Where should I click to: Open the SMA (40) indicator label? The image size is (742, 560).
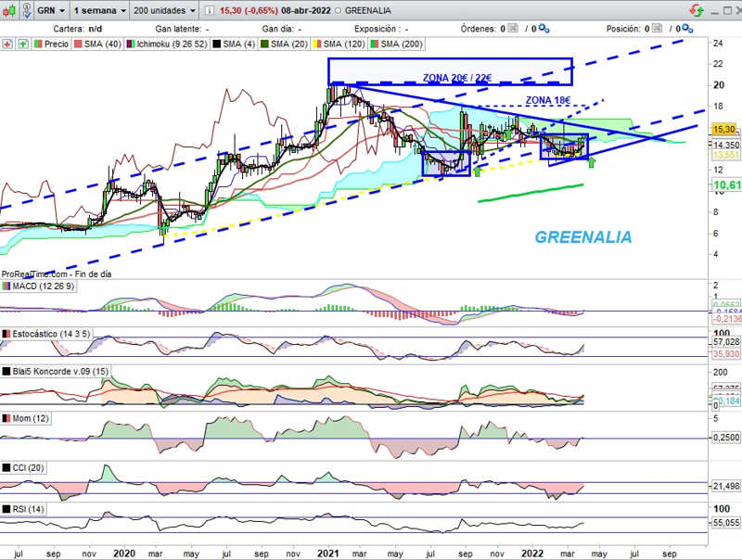click(97, 44)
